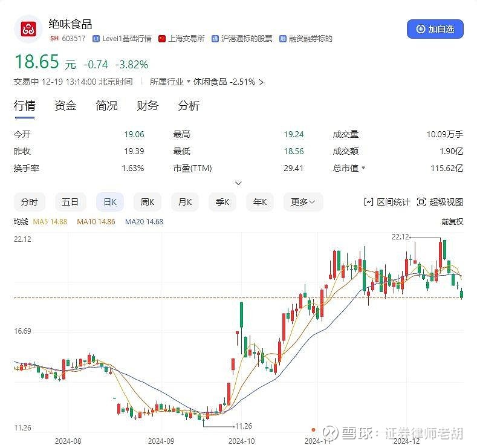Image resolution: width=477 pixels, height=448 pixels.
Task: Select the 五日 chart view
Action: click(x=70, y=202)
